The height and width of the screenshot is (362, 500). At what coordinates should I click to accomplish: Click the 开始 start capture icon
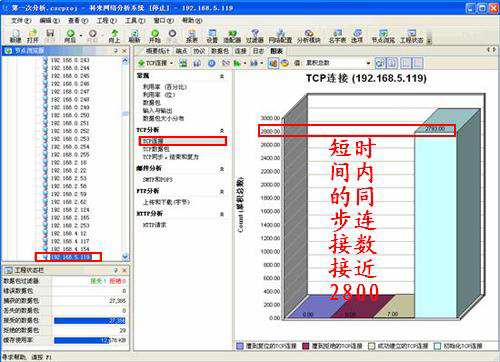pyautogui.click(x=155, y=36)
